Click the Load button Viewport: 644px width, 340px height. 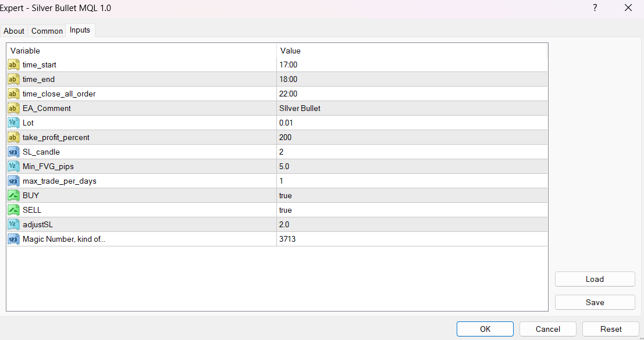(595, 279)
